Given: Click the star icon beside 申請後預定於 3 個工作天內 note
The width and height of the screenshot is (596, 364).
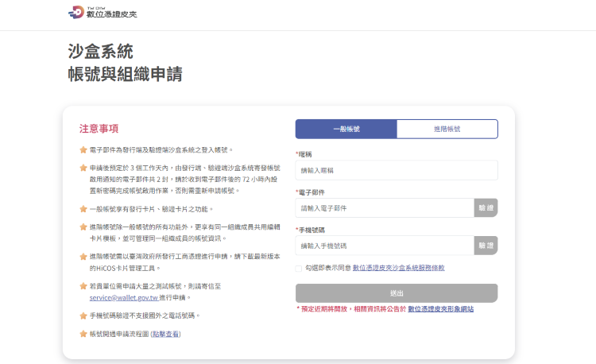Looking at the screenshot, I should point(83,168).
